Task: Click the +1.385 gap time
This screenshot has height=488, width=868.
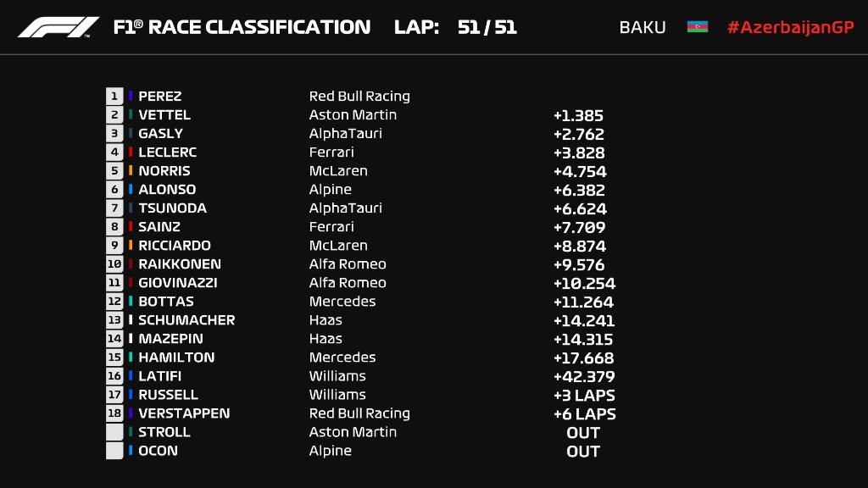Action: [x=578, y=115]
